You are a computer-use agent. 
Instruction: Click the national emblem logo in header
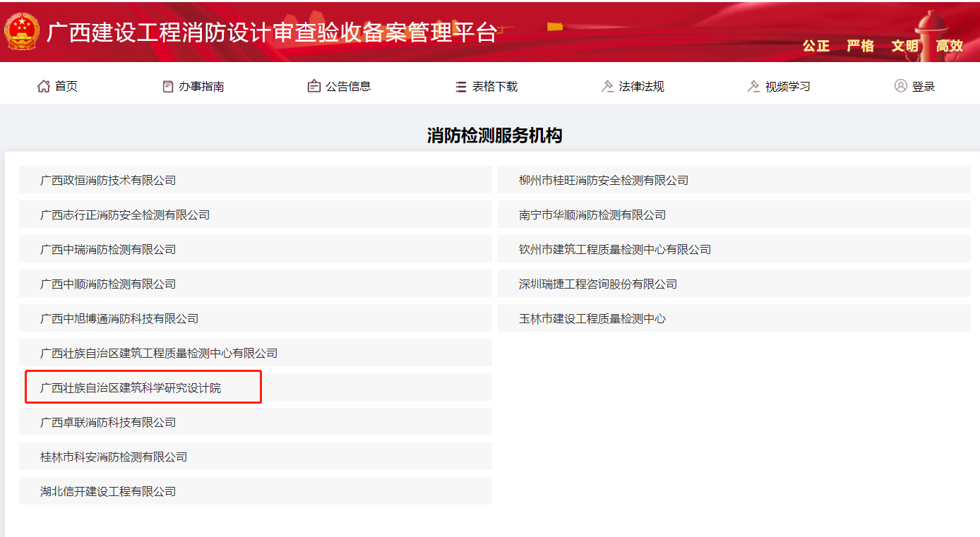click(22, 32)
